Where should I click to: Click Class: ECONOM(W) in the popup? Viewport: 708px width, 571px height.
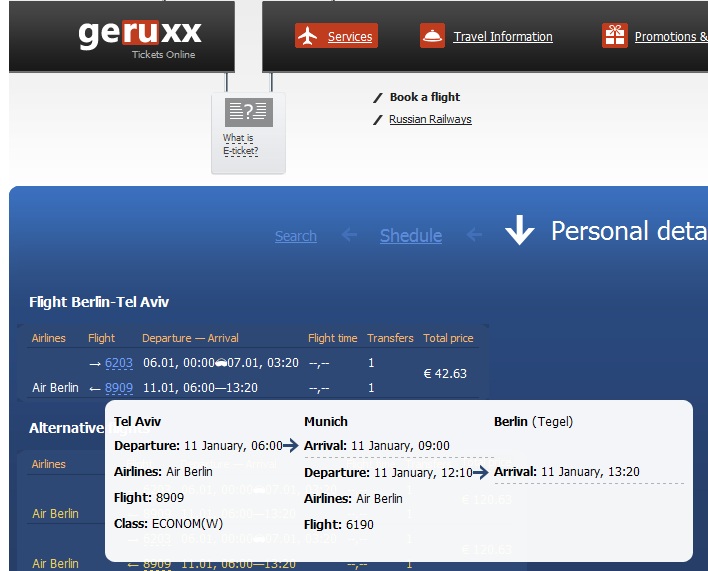coord(168,524)
